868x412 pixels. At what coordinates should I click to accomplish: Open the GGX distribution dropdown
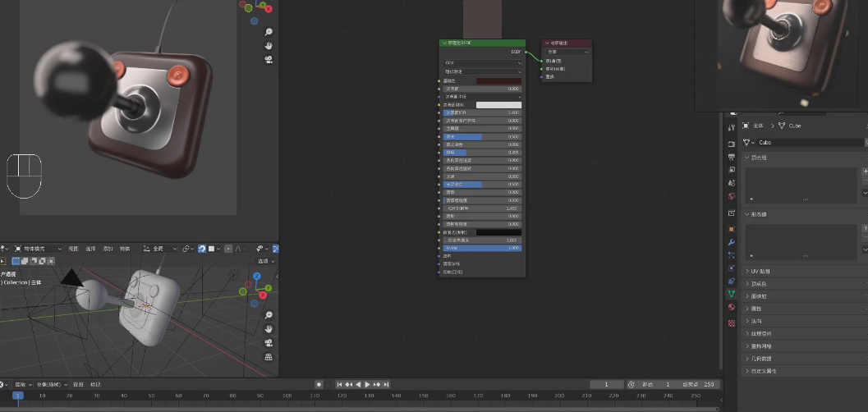pos(482,62)
